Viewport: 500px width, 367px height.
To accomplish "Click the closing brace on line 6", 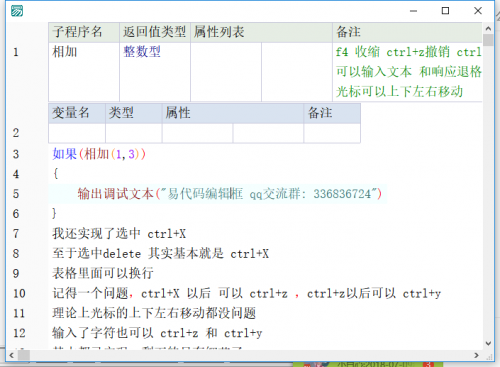I will click(54, 213).
